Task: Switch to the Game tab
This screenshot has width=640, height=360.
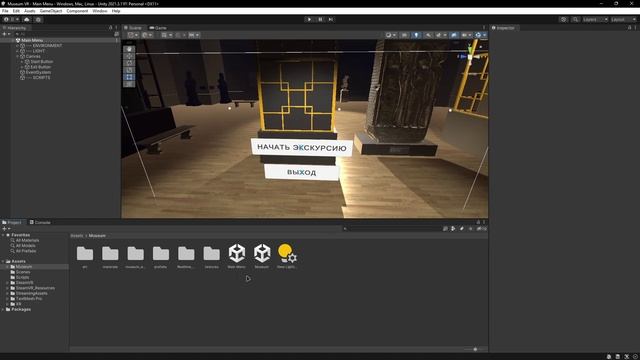Action: tap(158, 28)
